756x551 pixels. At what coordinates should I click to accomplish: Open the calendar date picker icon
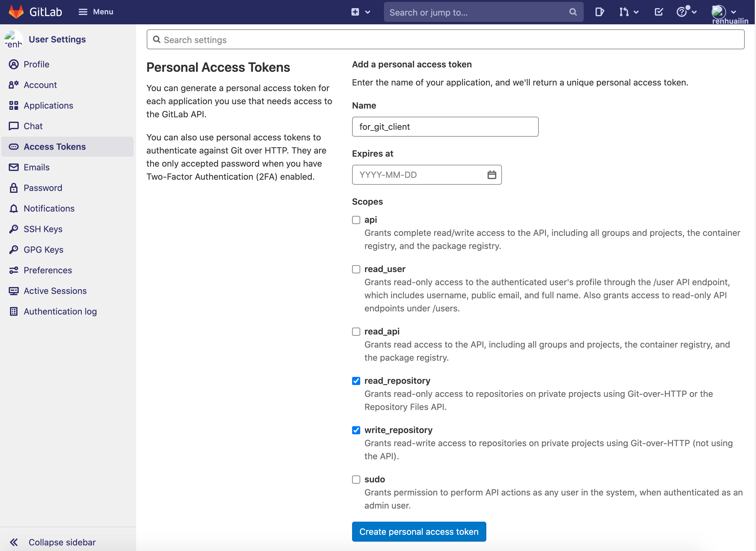click(x=492, y=175)
